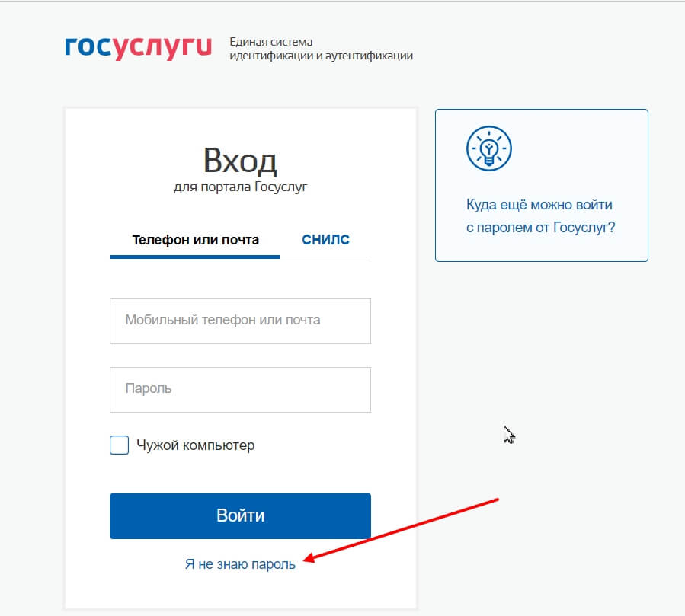Click the blue Войти button
The height and width of the screenshot is (616, 685).
pos(240,516)
